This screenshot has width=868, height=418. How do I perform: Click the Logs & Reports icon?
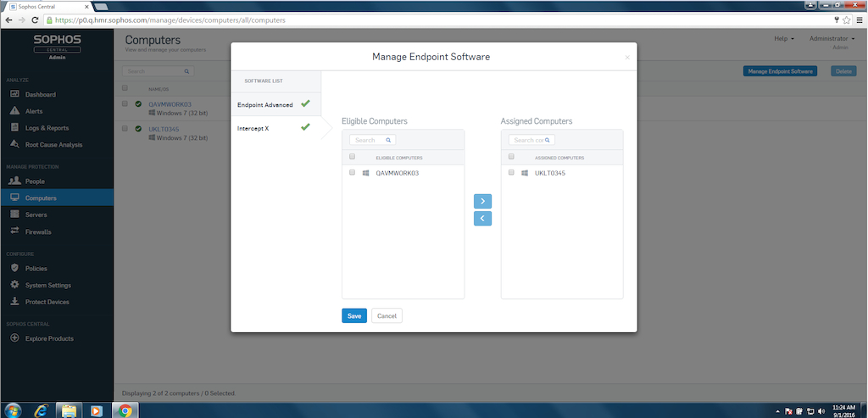click(15, 127)
